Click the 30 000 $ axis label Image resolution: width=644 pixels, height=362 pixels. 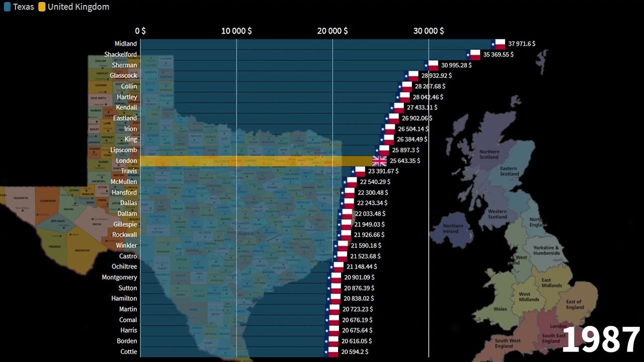click(x=429, y=31)
